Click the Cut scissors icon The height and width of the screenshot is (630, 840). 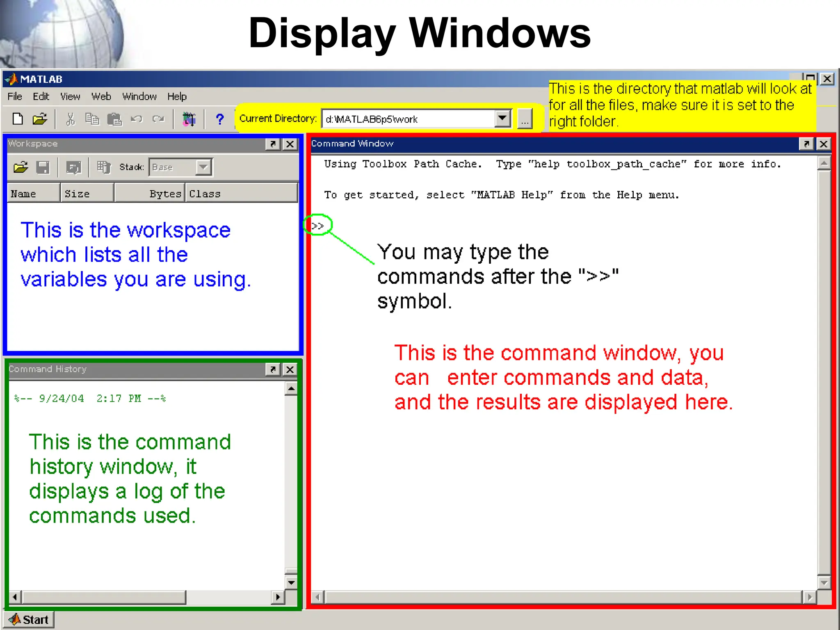click(71, 119)
